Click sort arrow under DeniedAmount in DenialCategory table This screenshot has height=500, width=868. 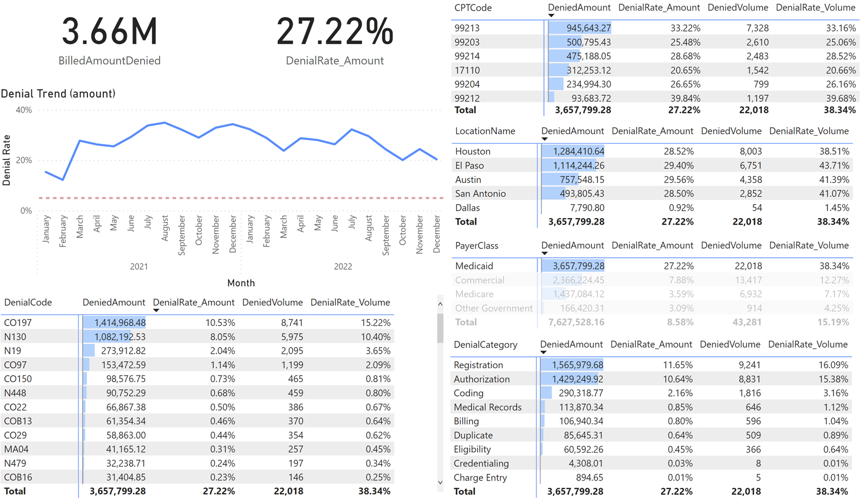coord(543,353)
